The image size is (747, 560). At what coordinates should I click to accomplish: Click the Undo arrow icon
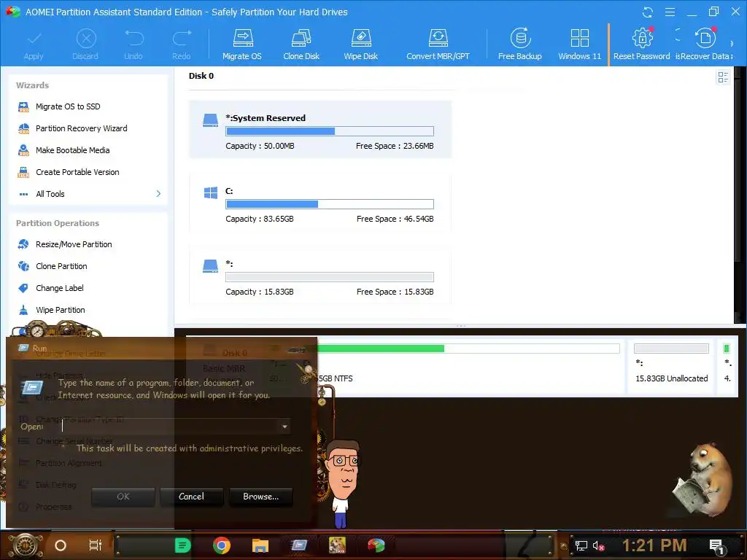tap(134, 38)
